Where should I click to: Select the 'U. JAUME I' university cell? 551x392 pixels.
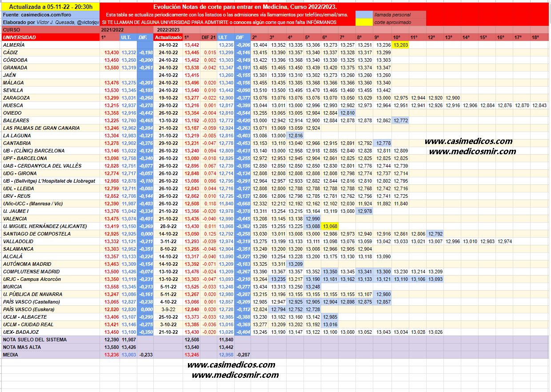(x=51, y=211)
